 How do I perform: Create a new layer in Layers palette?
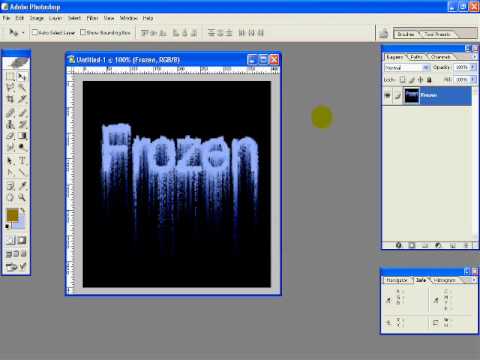pyautogui.click(x=453, y=245)
